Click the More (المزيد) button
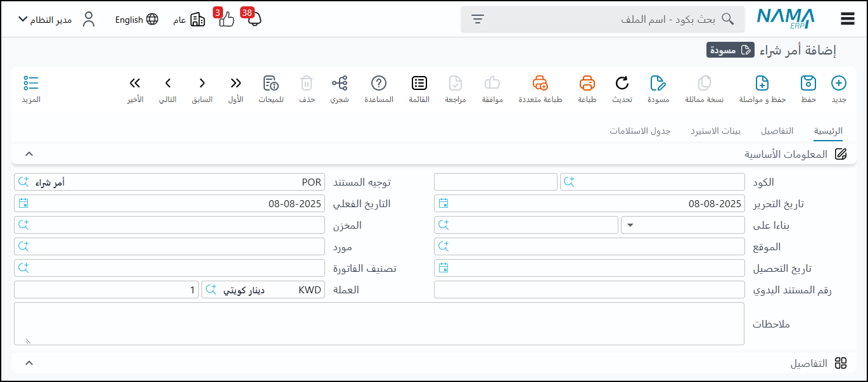Viewport: 868px width, 382px height. tap(31, 89)
